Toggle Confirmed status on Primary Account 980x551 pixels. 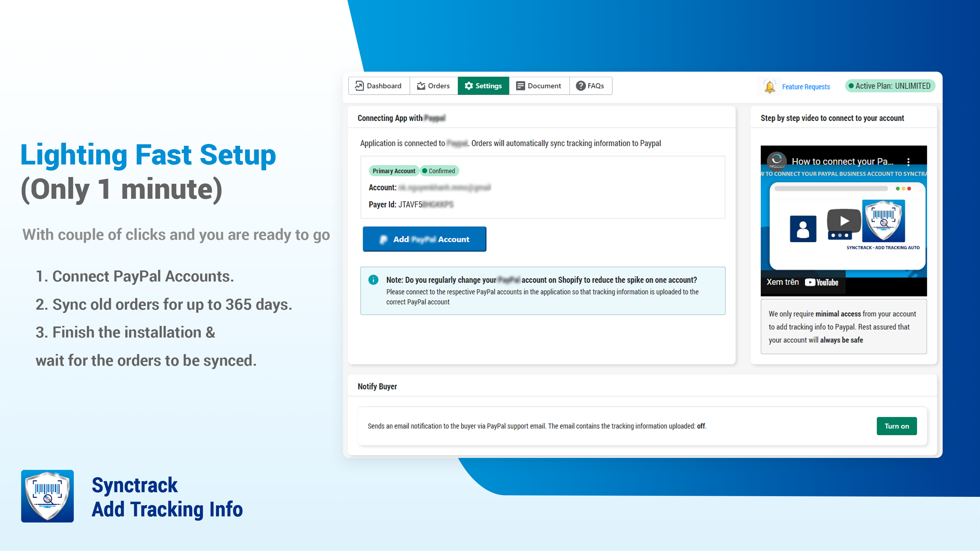tap(438, 171)
